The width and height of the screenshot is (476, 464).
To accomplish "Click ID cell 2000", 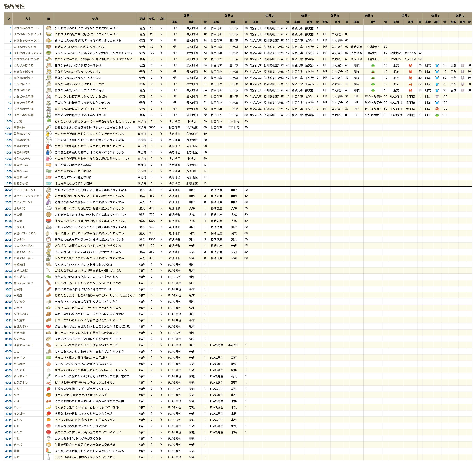I will click(8, 190).
